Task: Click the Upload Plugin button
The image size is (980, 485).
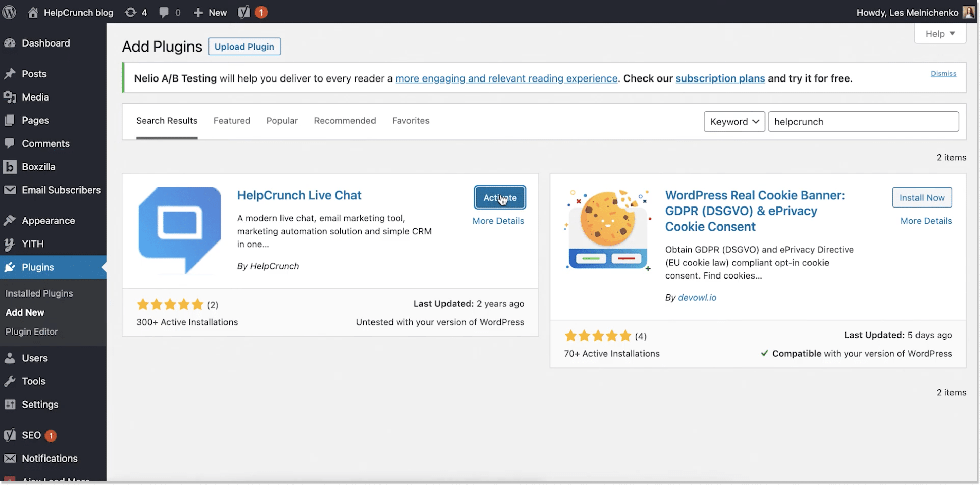Action: (244, 47)
